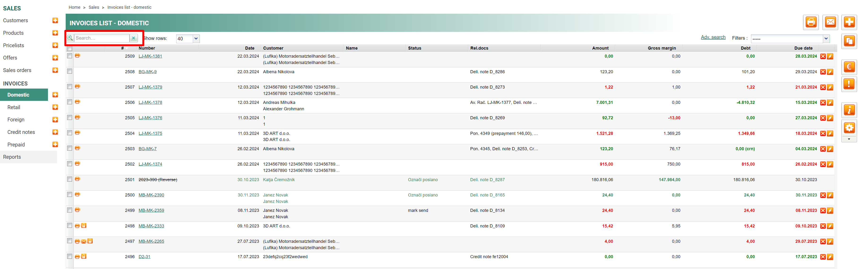Open the info icon on right toolbar
The height and width of the screenshot is (269, 868).
849,110
